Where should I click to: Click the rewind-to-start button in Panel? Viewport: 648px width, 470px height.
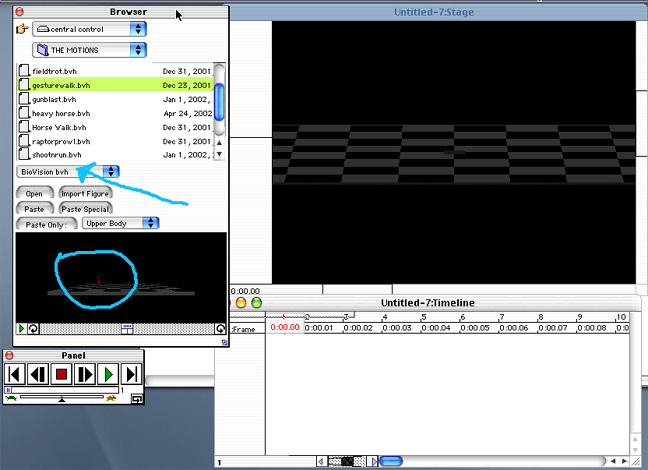pos(16,375)
